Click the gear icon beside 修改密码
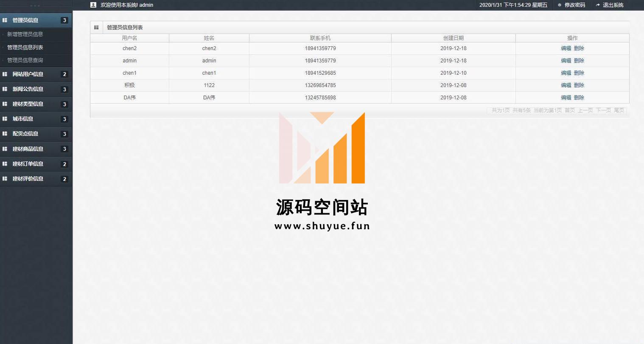The height and width of the screenshot is (344, 644). [x=560, y=5]
